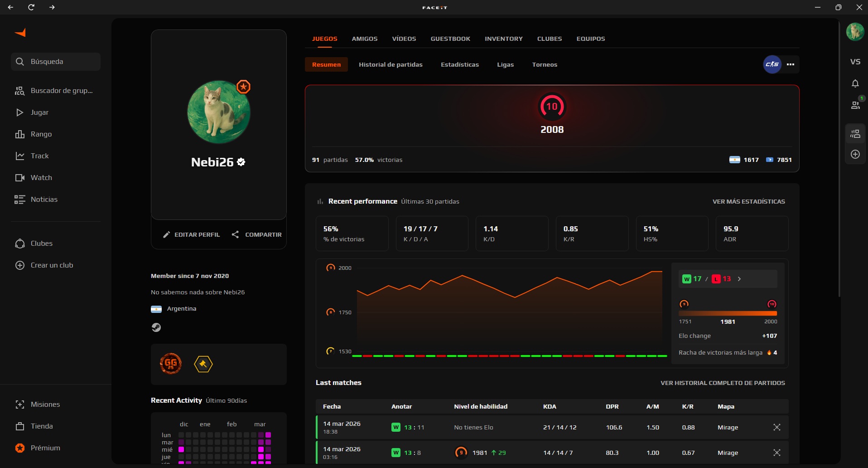Open the Estadísticas subtab

point(460,64)
